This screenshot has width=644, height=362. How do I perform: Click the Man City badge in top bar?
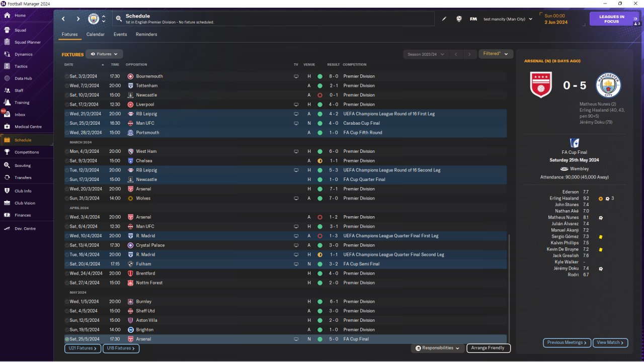94,19
